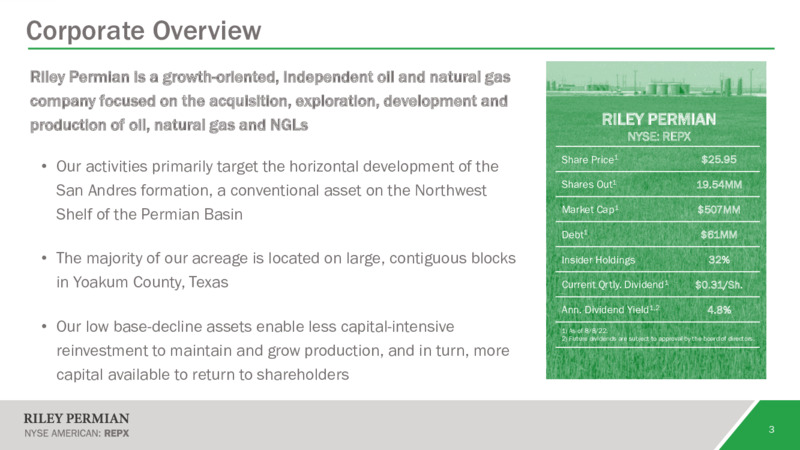
Task: Click the oil facility photo atop green panel
Action: tap(656, 80)
